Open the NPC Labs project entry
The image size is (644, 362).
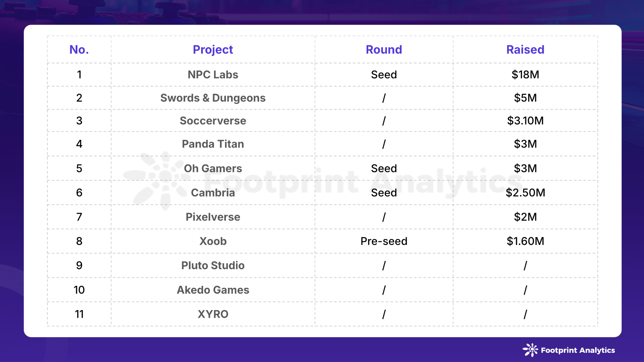coord(213,75)
